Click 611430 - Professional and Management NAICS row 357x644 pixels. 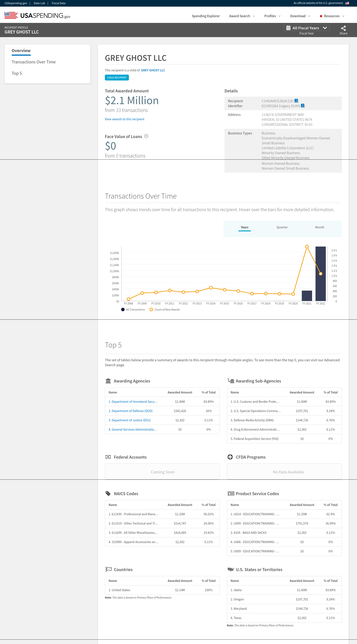click(162, 514)
